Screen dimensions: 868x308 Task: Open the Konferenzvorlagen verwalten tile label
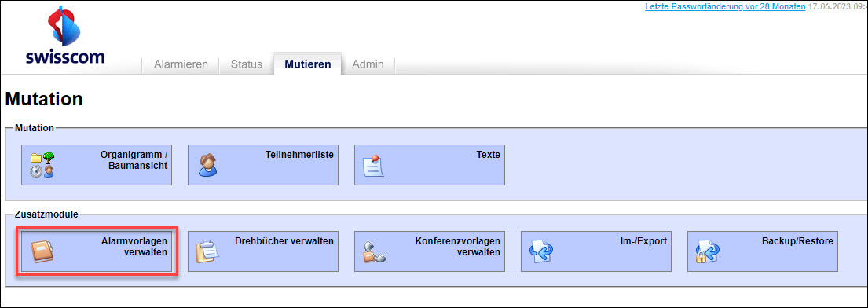click(458, 247)
